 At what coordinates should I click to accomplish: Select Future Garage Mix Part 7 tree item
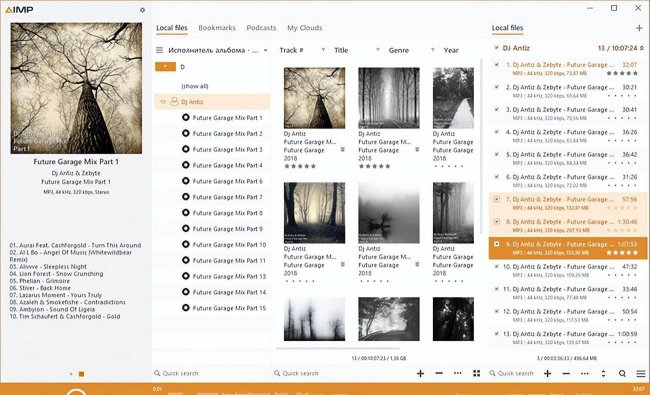tap(228, 197)
